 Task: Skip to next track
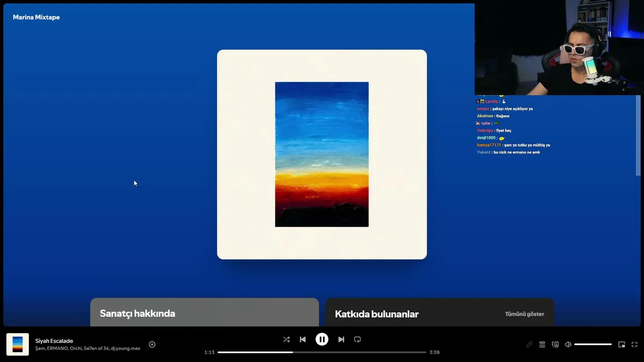341,339
